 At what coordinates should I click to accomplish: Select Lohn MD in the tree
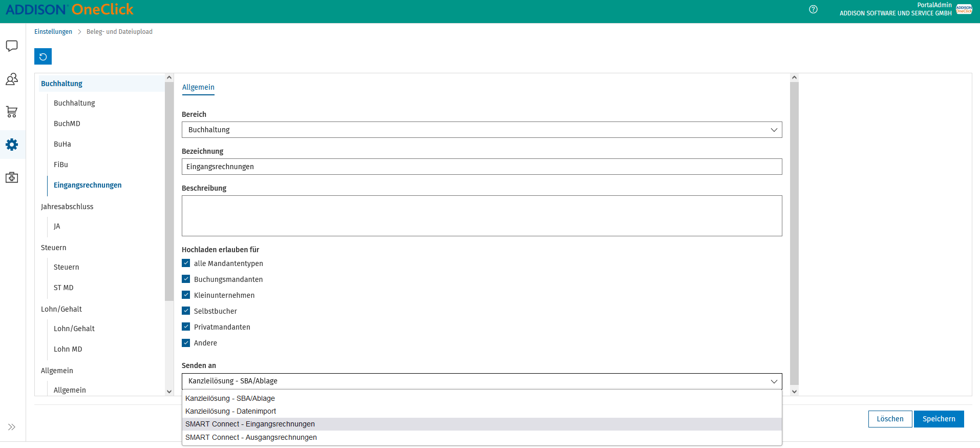tap(68, 349)
